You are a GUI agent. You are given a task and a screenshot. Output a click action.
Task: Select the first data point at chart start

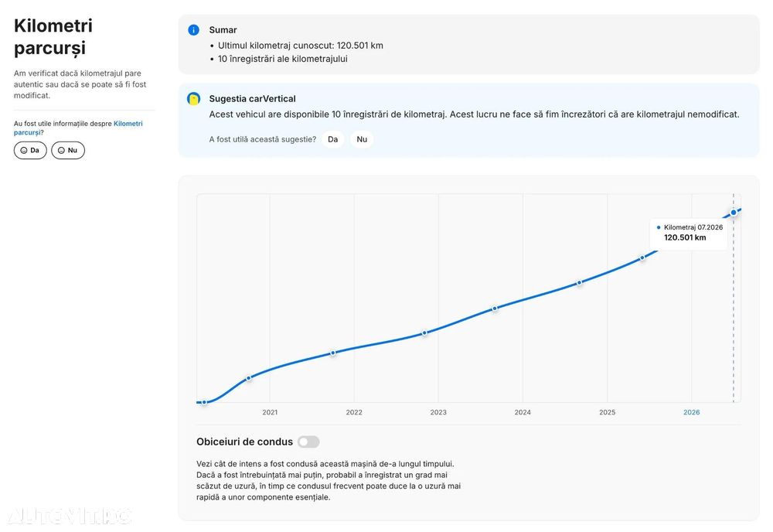(204, 402)
